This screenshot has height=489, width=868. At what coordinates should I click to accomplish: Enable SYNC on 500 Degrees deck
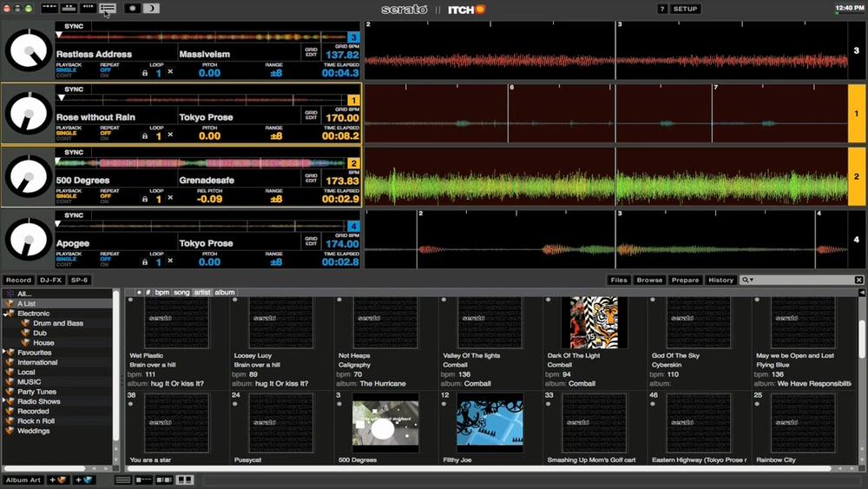tap(74, 152)
